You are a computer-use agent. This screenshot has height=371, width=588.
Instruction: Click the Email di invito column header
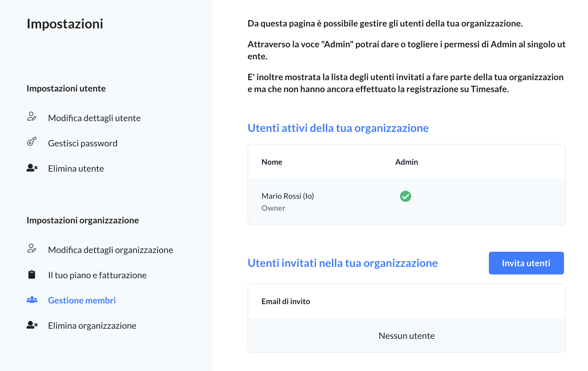(286, 301)
